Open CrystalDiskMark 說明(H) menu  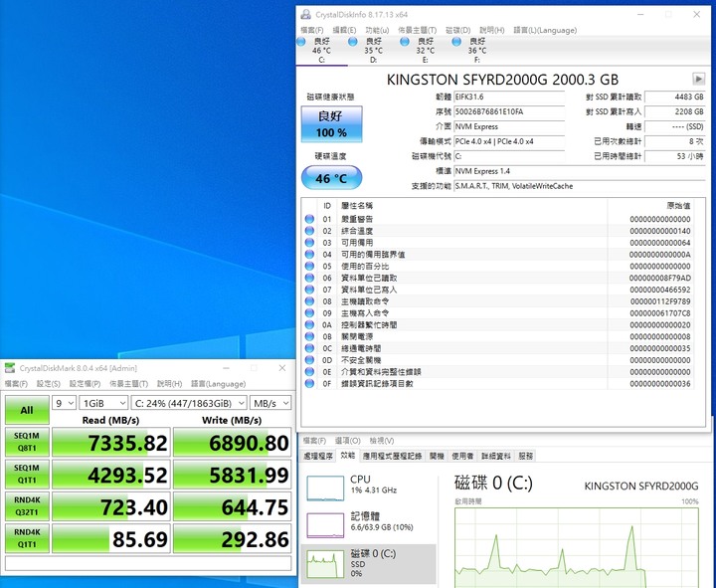coord(169,384)
